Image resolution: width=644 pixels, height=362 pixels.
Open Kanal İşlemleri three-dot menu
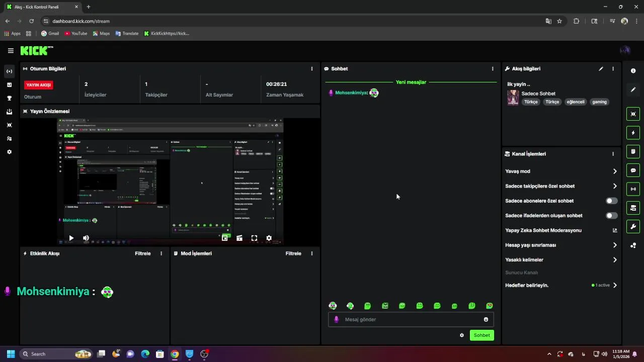click(613, 154)
